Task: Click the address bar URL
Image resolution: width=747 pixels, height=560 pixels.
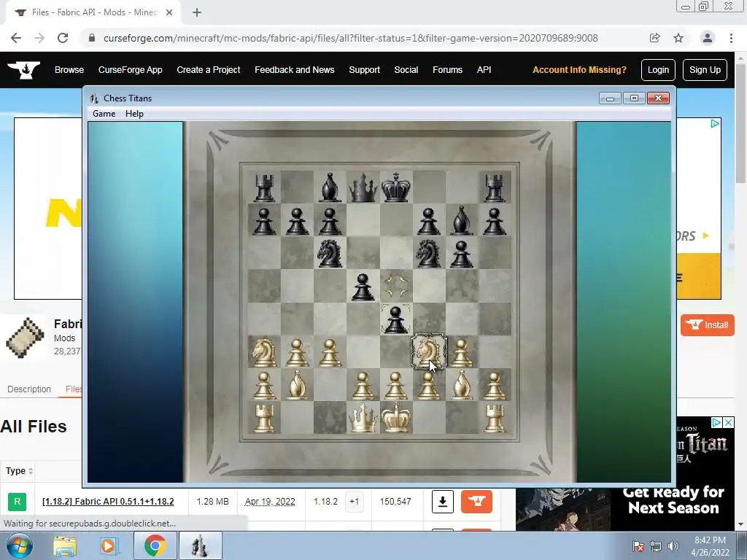Action: coord(350,38)
